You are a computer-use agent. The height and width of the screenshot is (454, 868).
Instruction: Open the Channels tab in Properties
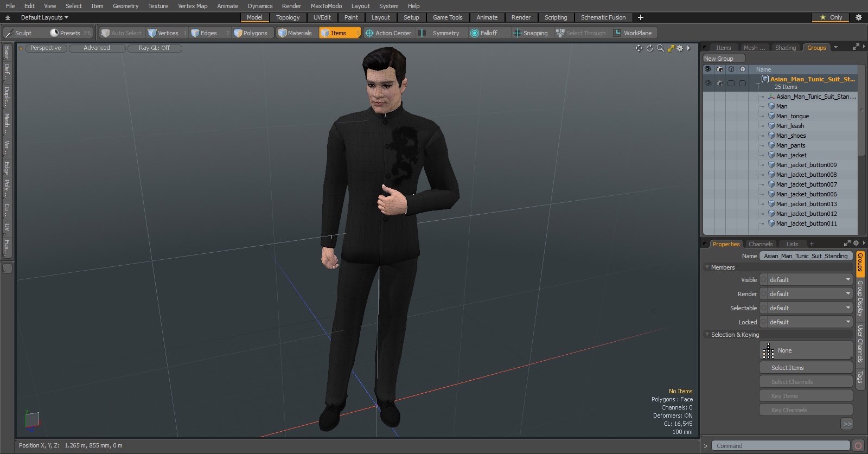[760, 244]
